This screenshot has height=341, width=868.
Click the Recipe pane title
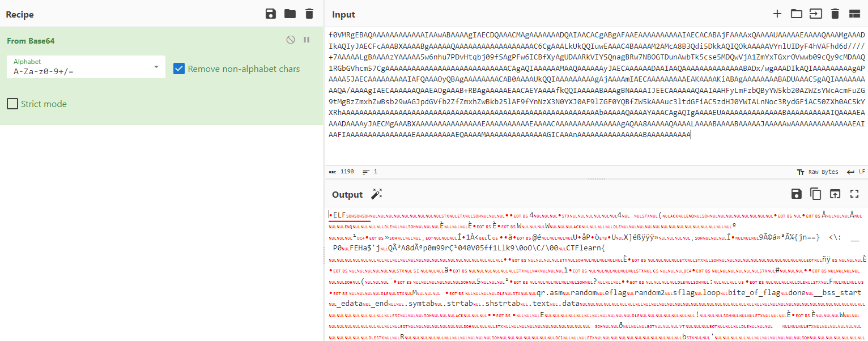(20, 14)
